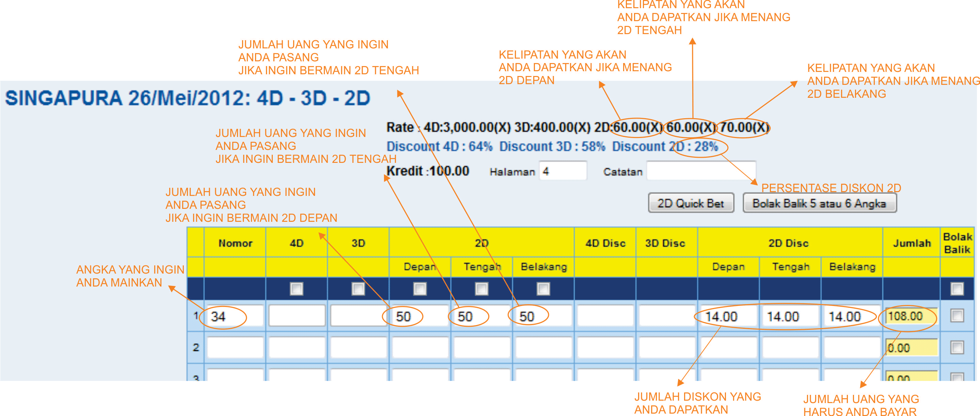Click the Kredit :100.00 label
This screenshot has height=416, width=980.
[x=428, y=171]
